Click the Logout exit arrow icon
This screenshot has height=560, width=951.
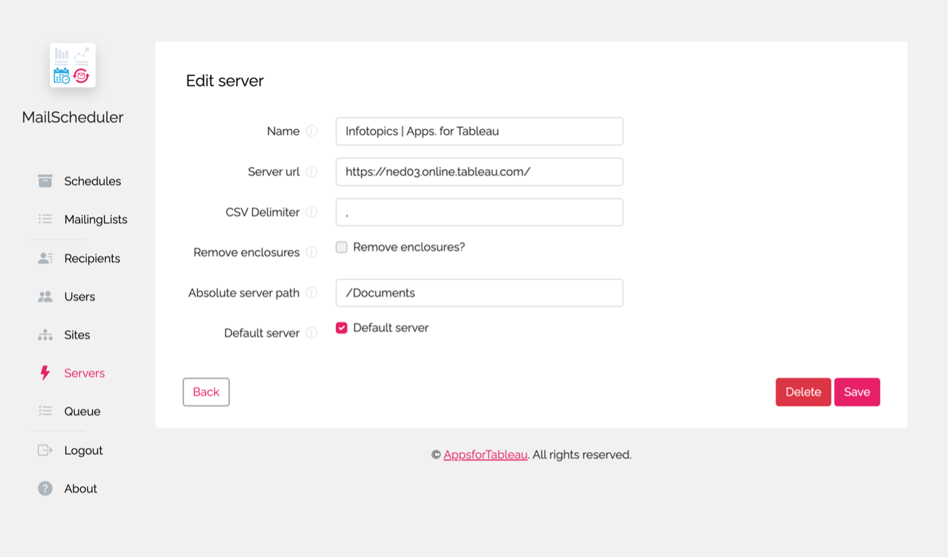[x=45, y=450]
